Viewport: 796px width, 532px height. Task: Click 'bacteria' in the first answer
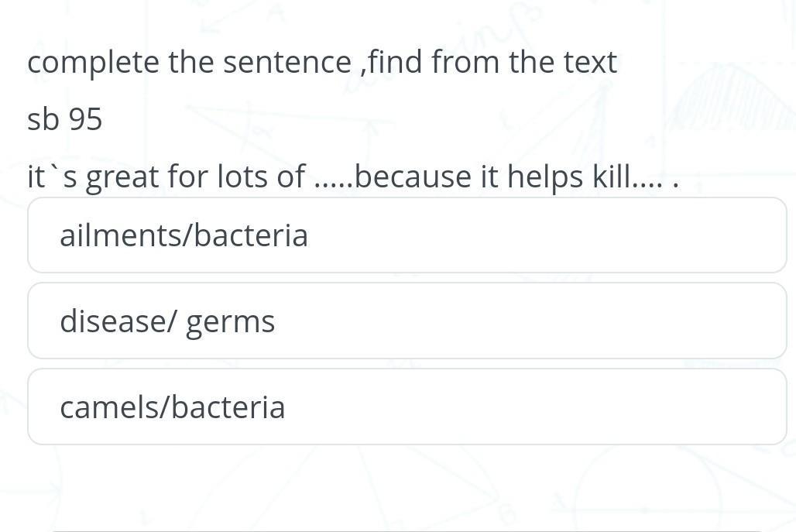pos(251,235)
